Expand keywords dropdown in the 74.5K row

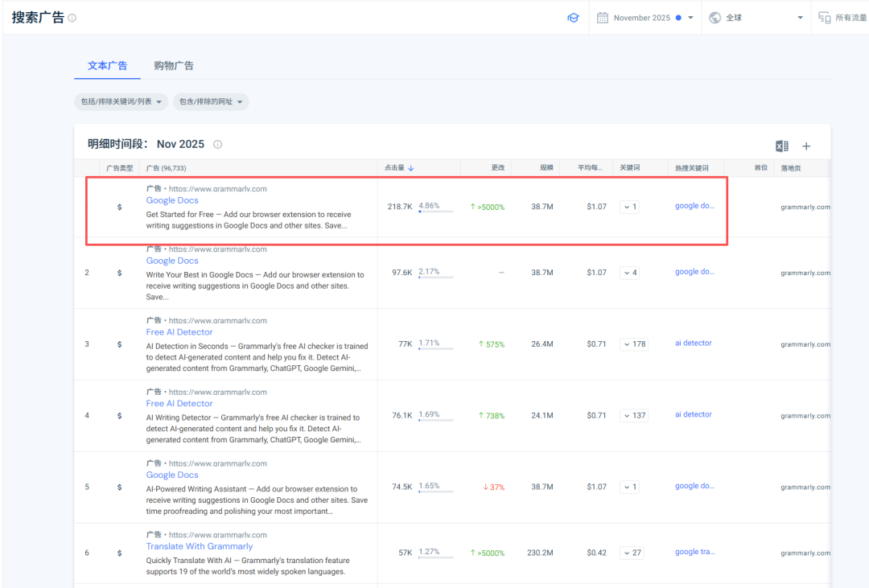click(629, 487)
